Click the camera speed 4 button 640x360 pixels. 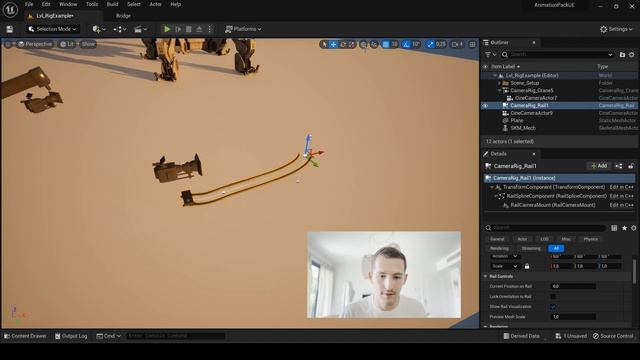pyautogui.click(x=457, y=44)
